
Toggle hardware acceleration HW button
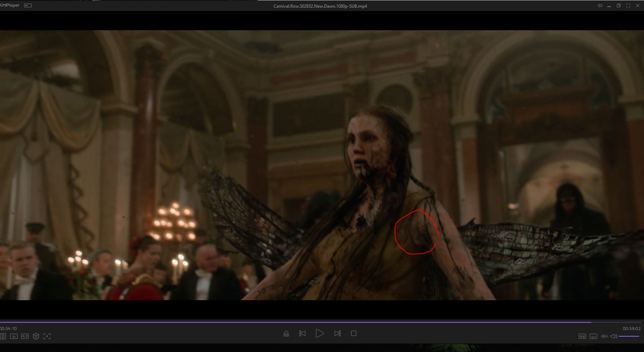point(582,336)
